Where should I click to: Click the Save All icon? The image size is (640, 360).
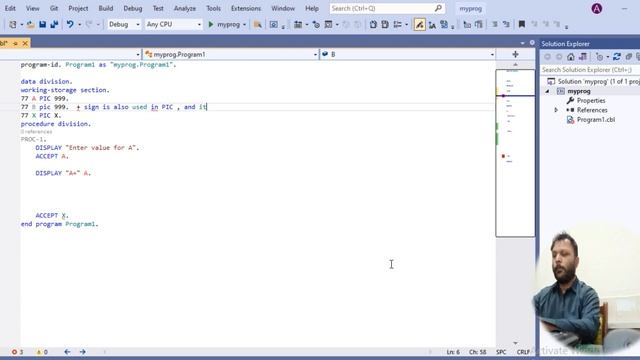tap(54, 24)
